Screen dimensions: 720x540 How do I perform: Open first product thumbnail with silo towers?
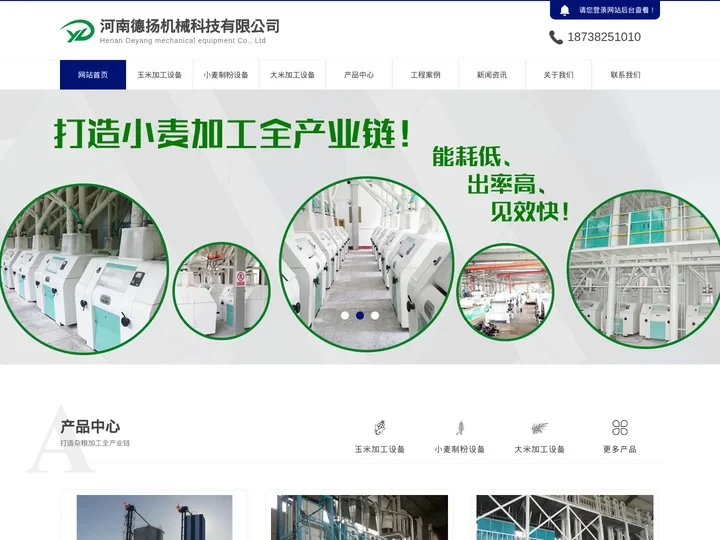(x=154, y=518)
